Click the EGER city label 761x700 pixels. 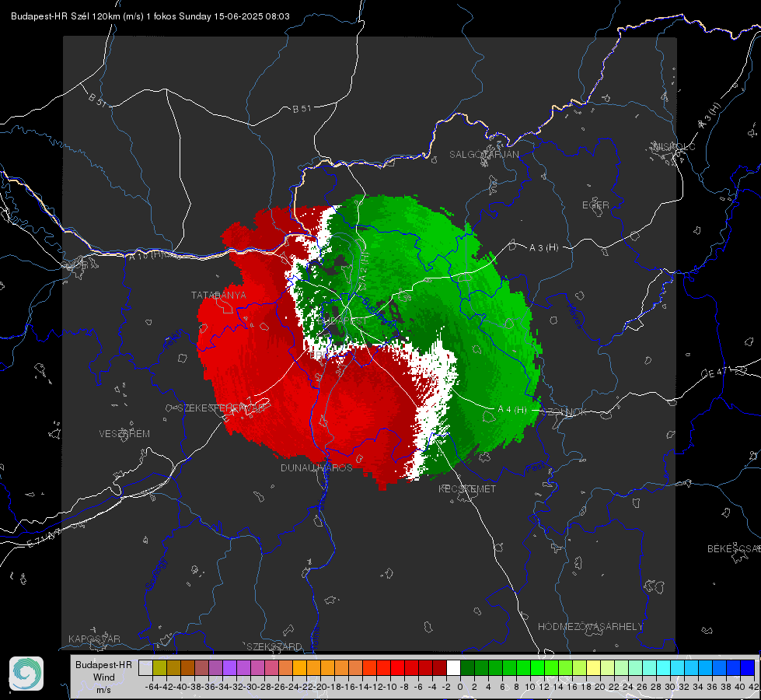[595, 205]
